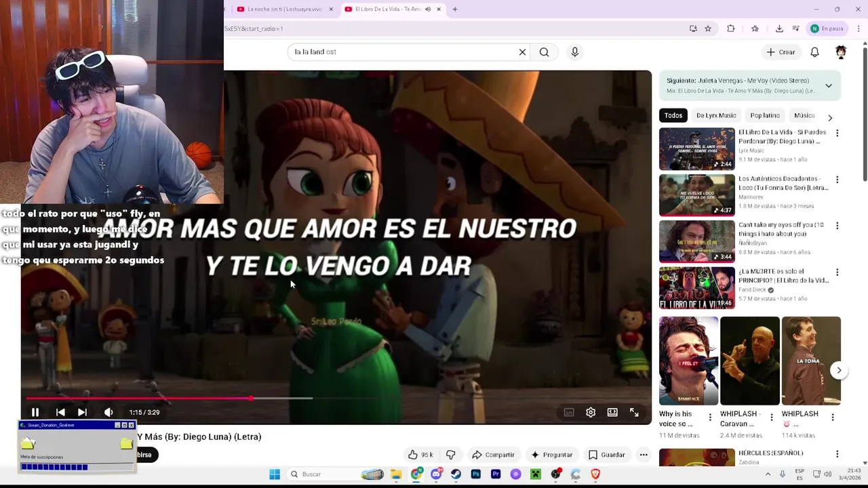
Task: Open the Windows Start menu
Action: coord(275,474)
